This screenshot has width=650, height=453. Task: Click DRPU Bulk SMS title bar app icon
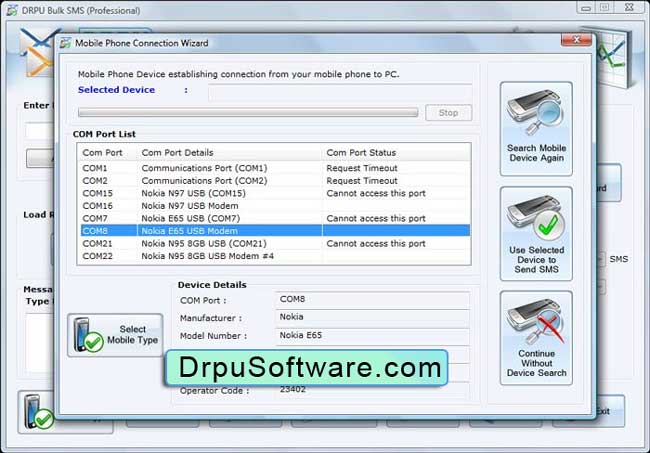pyautogui.click(x=12, y=10)
